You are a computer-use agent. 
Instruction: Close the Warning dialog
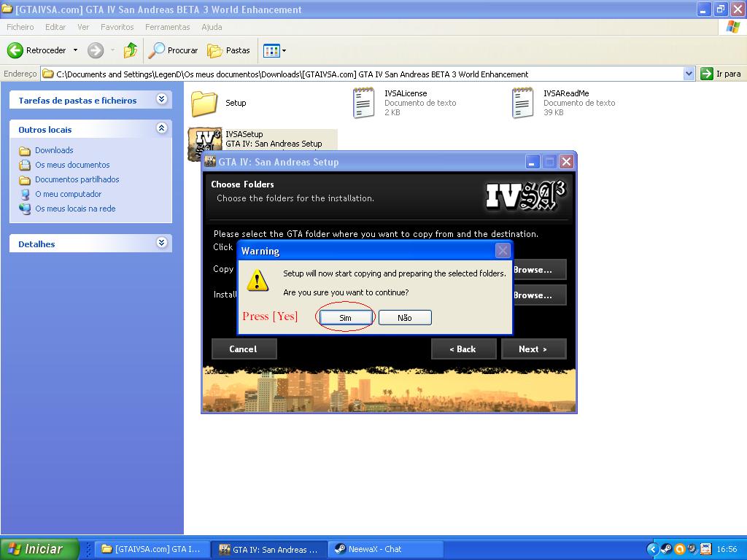[x=503, y=251]
